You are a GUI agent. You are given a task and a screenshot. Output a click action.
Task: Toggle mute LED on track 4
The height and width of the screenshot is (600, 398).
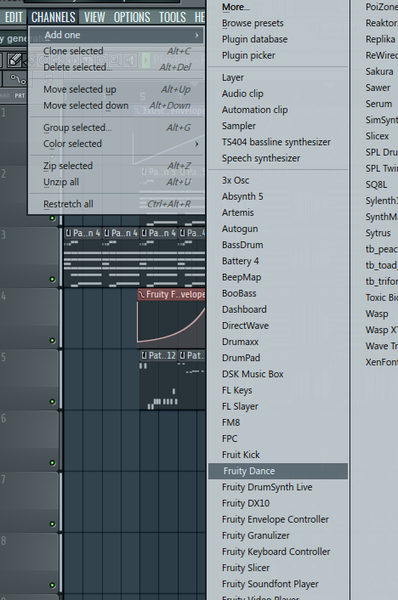(x=52, y=341)
